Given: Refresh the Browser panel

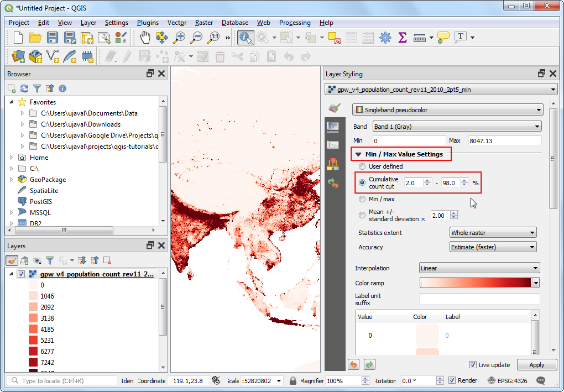Looking at the screenshot, I should click(24, 88).
